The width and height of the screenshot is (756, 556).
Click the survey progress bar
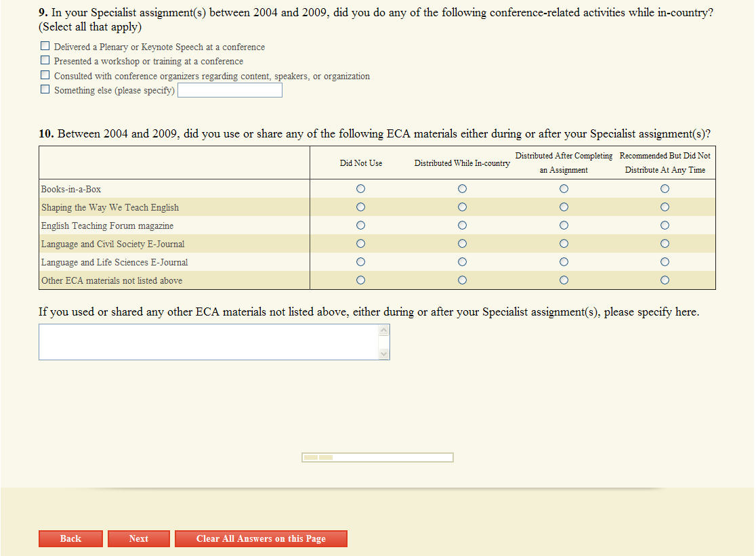pyautogui.click(x=377, y=457)
